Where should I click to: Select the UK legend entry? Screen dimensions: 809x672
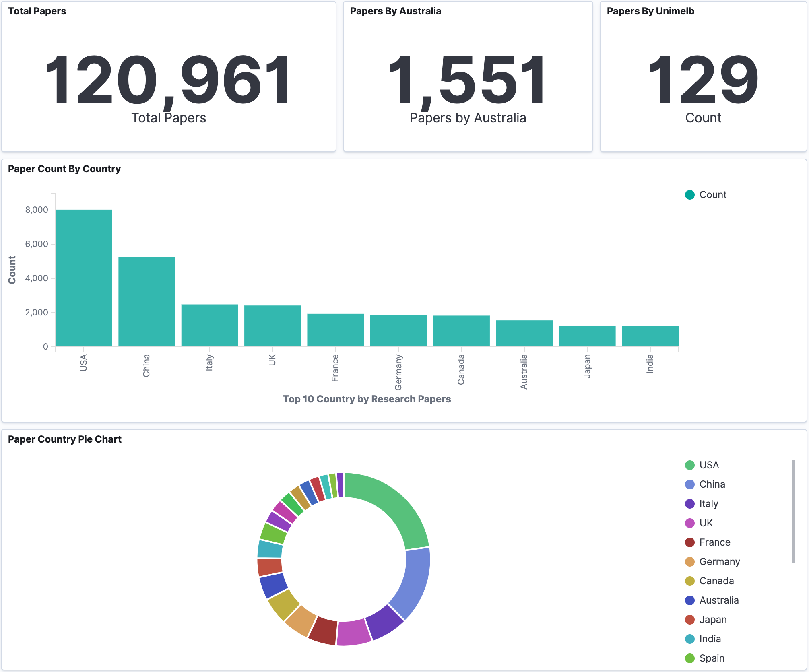(x=699, y=523)
